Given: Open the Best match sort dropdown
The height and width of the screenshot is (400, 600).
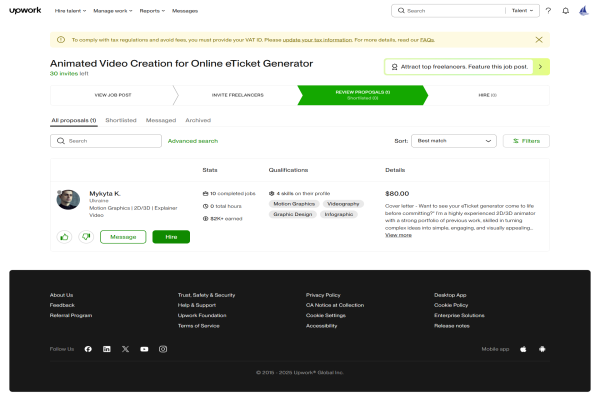Looking at the screenshot, I should (455, 141).
